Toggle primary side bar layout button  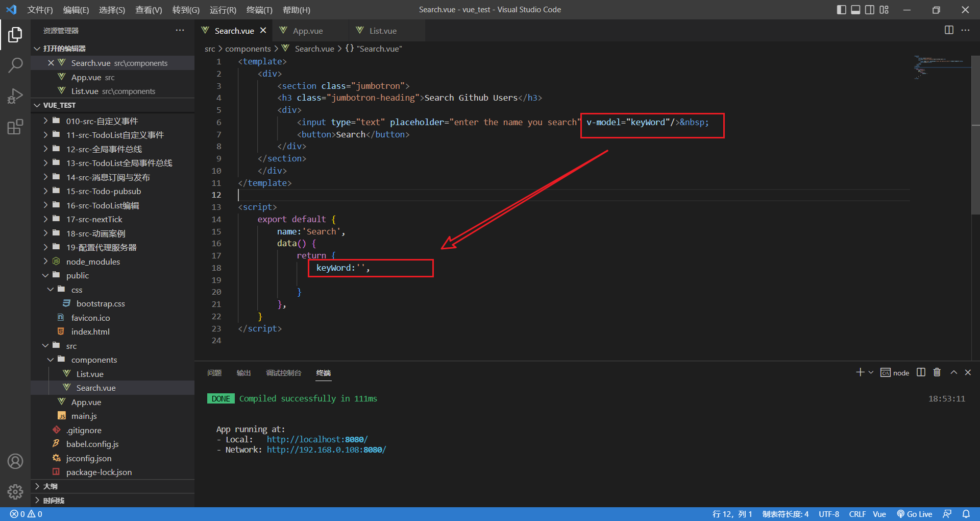click(x=841, y=10)
